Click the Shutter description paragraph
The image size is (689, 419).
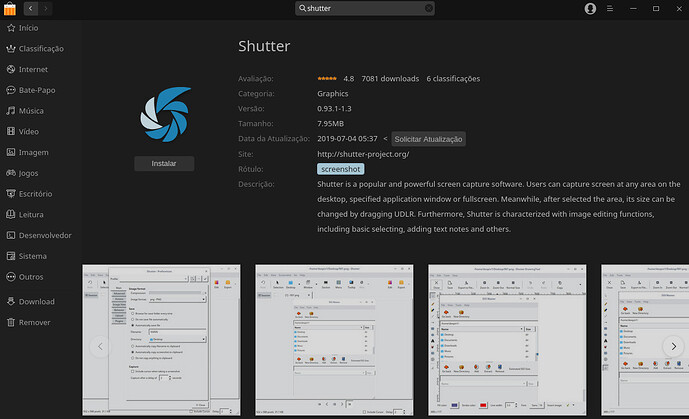[499, 206]
